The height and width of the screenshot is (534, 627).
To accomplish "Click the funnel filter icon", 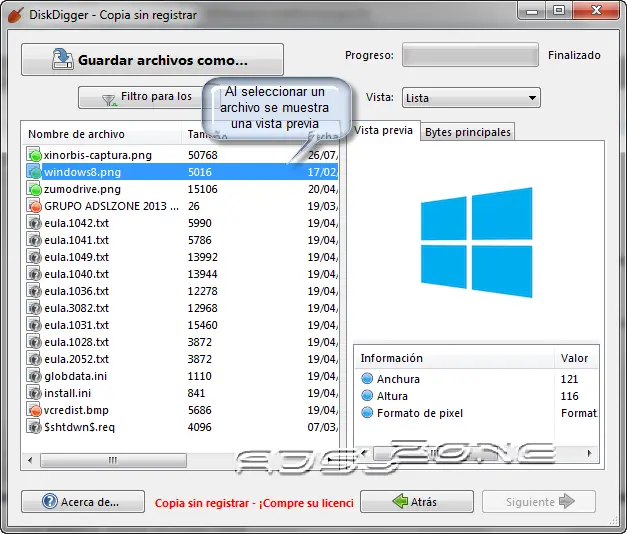I will click(109, 100).
